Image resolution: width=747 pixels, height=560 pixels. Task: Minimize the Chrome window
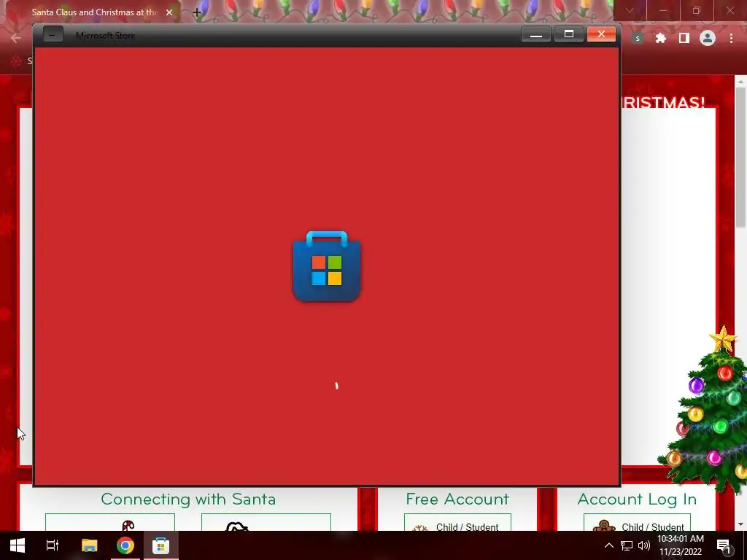click(x=663, y=10)
